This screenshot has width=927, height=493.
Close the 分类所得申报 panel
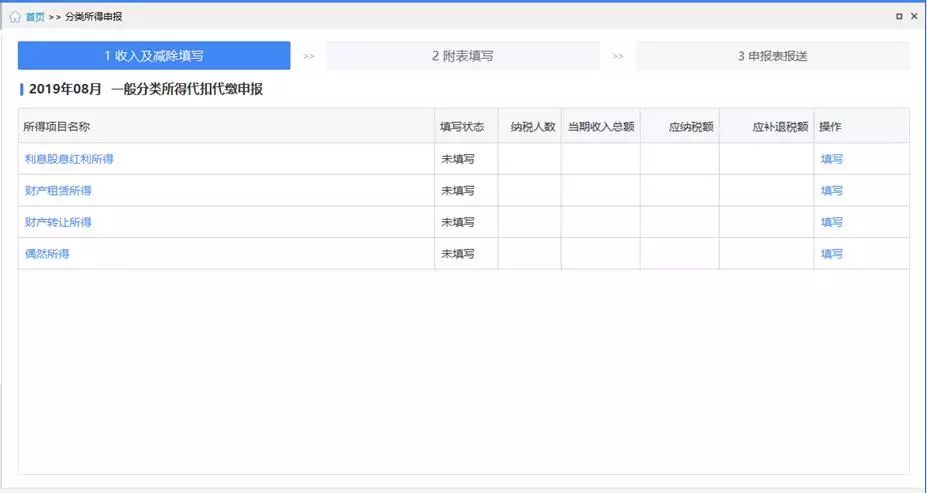point(915,17)
